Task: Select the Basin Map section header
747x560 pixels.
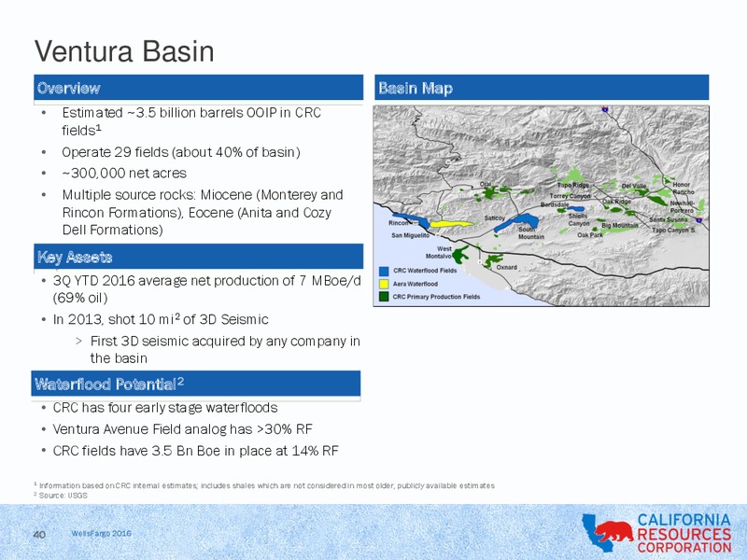Action: pos(542,88)
